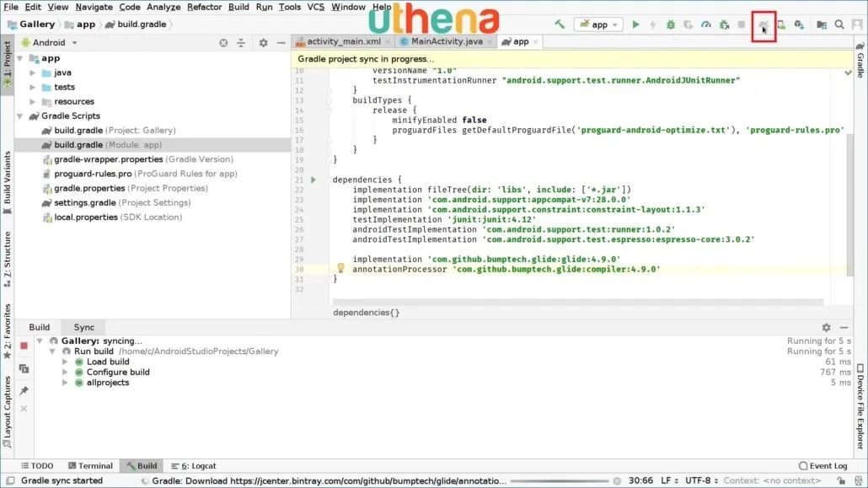Image resolution: width=868 pixels, height=488 pixels.
Task: Switch to the MainActivity.java tab
Action: tap(446, 41)
